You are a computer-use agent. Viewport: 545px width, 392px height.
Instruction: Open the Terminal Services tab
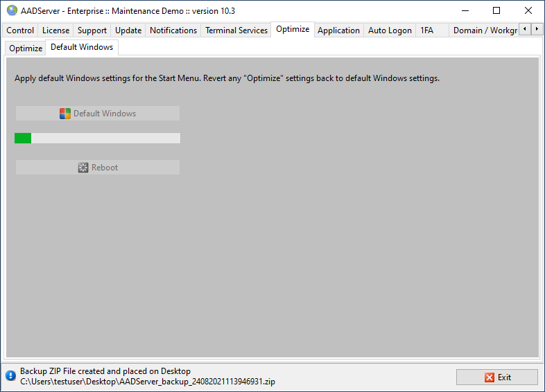pyautogui.click(x=236, y=30)
